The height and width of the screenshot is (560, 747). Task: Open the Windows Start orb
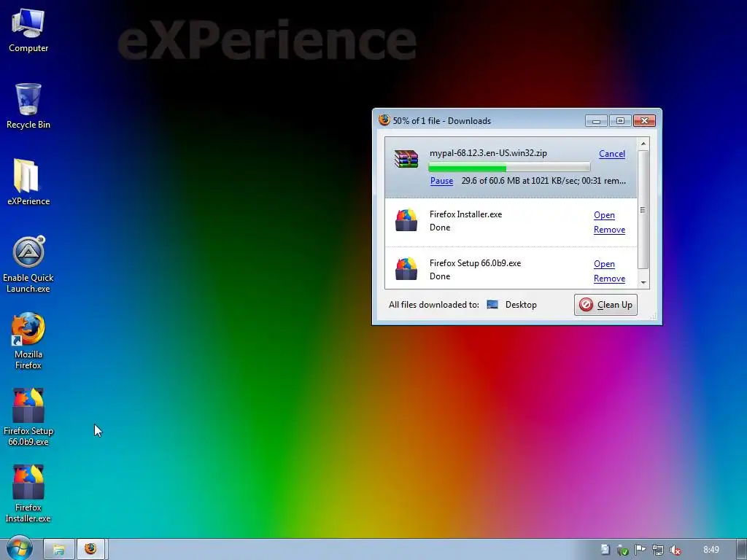pos(19,548)
